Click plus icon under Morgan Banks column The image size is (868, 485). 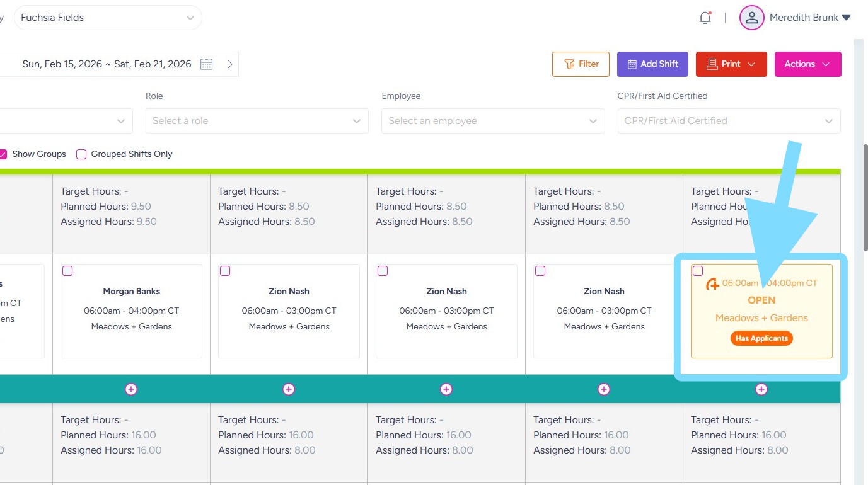pos(131,389)
